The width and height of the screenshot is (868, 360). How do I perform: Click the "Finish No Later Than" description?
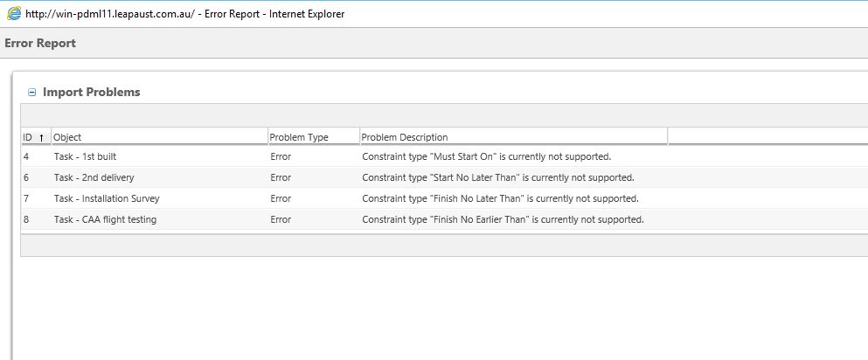pos(500,198)
